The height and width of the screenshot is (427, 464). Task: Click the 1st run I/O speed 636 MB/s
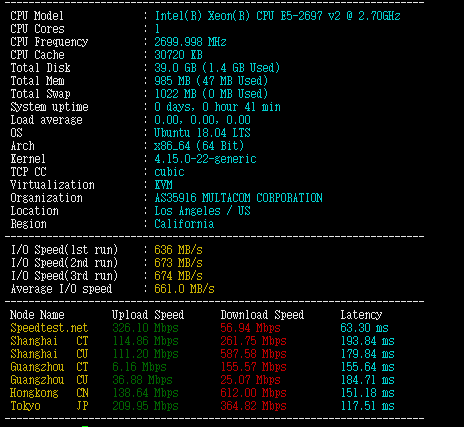[178, 250]
